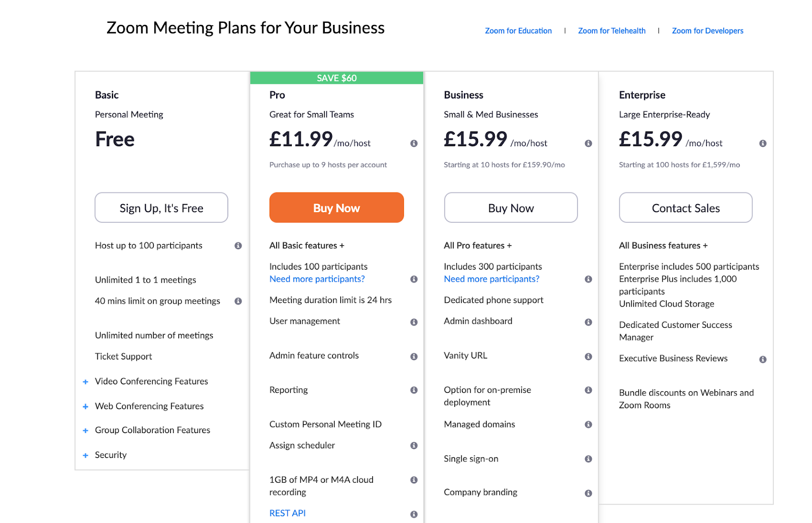
Task: Expand Web Conferencing Features list
Action: 85,407
